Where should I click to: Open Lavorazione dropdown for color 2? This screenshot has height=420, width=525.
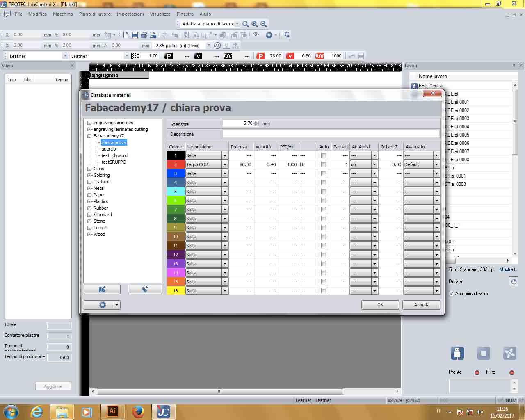(x=225, y=164)
